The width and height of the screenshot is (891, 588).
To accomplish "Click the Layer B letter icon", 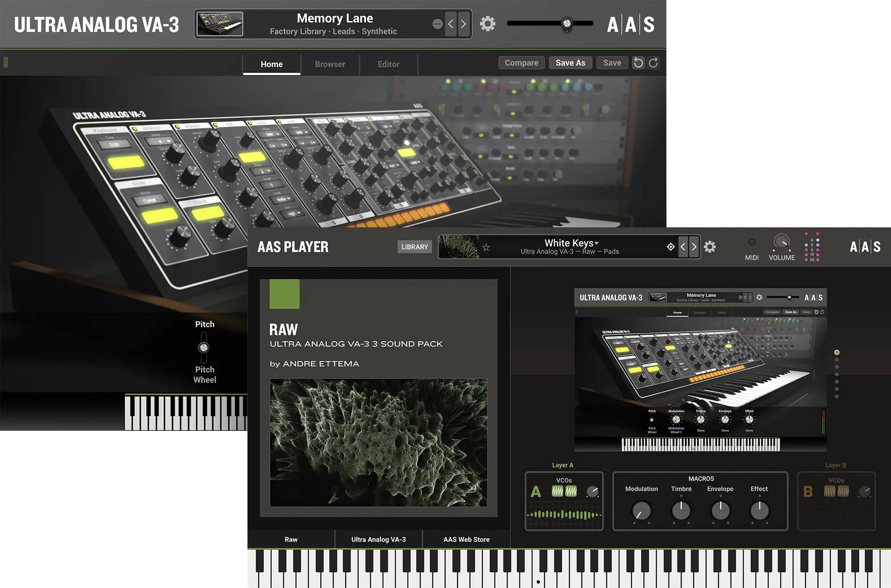I will coord(808,492).
